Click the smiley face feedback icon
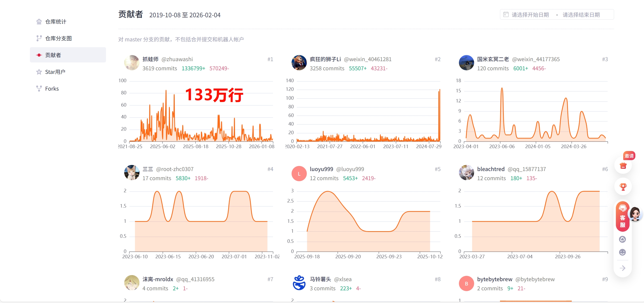 [622, 252]
